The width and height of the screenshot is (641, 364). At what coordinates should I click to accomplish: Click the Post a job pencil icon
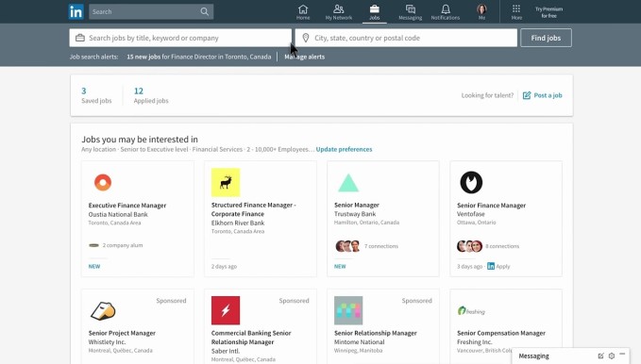click(x=527, y=95)
